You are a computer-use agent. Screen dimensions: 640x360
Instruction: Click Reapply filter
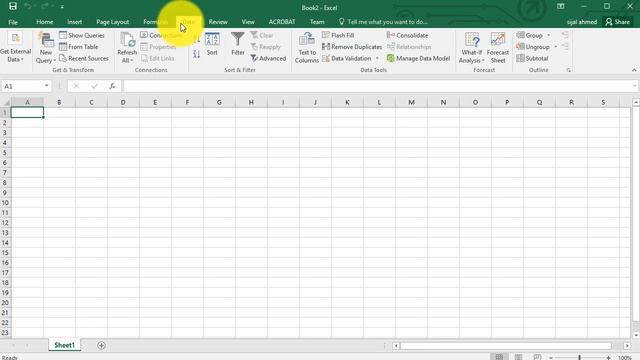point(265,47)
